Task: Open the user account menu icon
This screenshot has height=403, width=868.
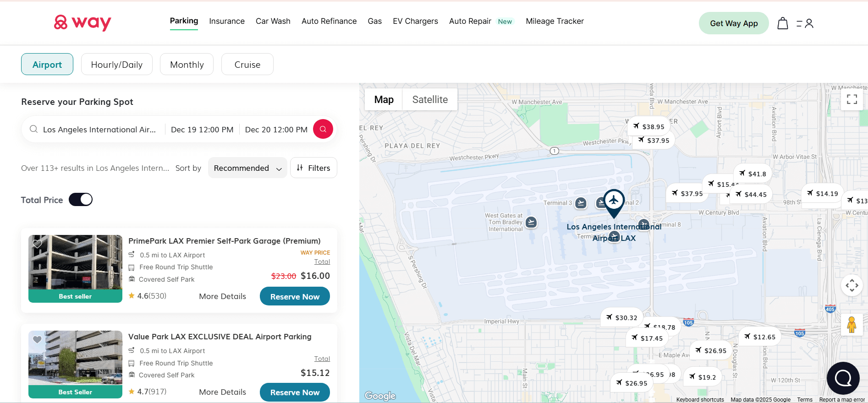Action: tap(805, 23)
